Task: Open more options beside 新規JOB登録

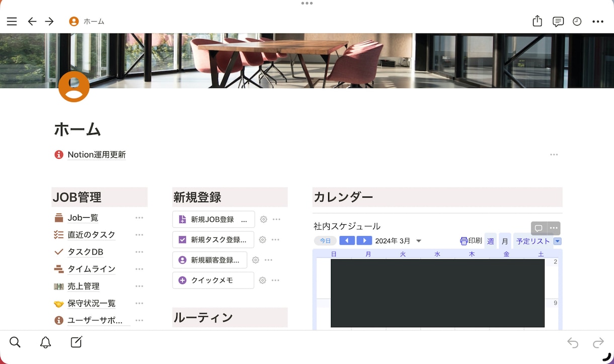Action: 276,219
